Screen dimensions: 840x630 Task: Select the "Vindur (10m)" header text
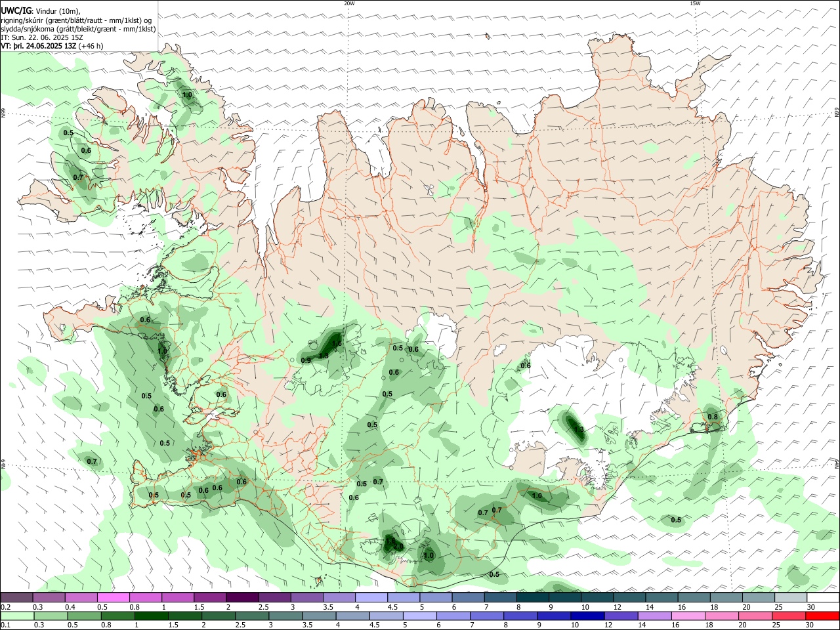click(x=58, y=12)
